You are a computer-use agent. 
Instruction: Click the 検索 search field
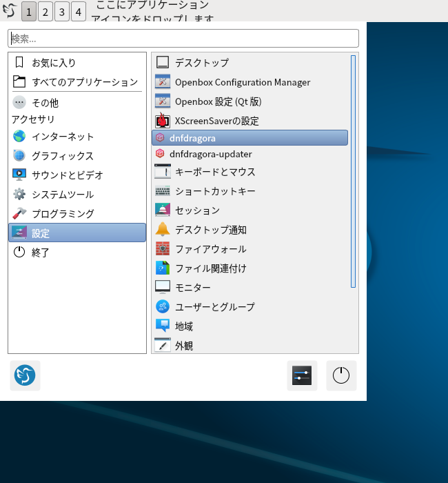pyautogui.click(x=183, y=39)
